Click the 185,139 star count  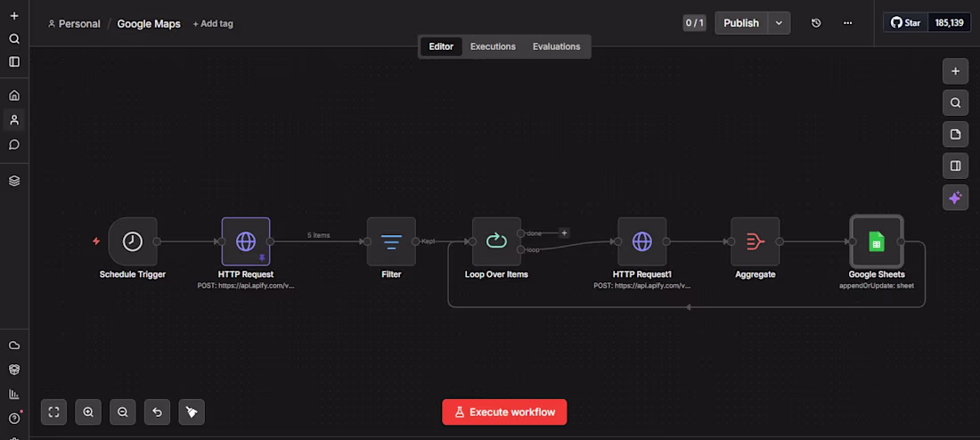[x=950, y=22]
